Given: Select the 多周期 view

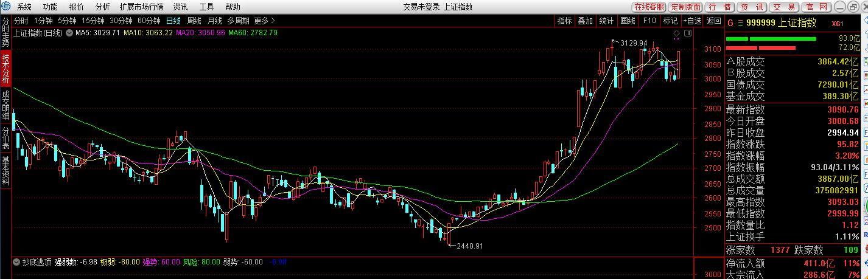Looking at the screenshot, I should click(x=239, y=21).
